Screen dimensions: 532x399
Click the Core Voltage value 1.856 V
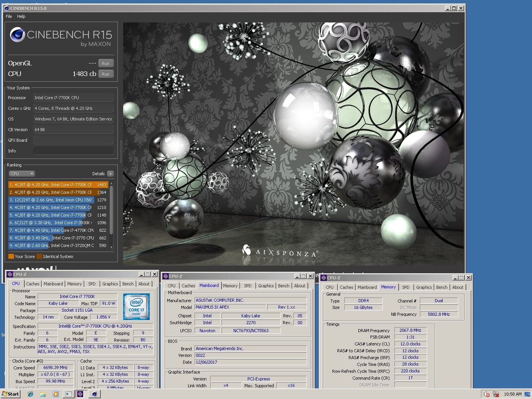(x=103, y=317)
